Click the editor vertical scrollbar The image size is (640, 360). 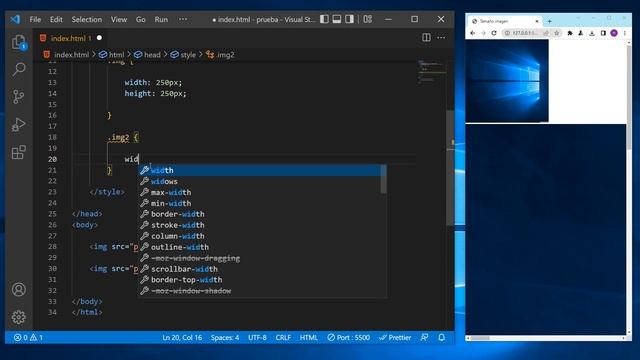click(450, 167)
